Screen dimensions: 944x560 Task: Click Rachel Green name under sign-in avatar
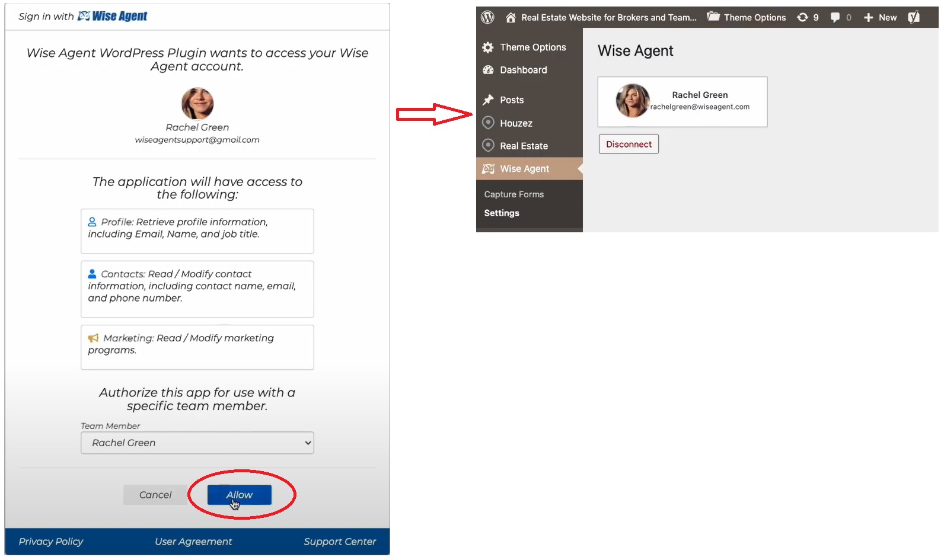(197, 127)
